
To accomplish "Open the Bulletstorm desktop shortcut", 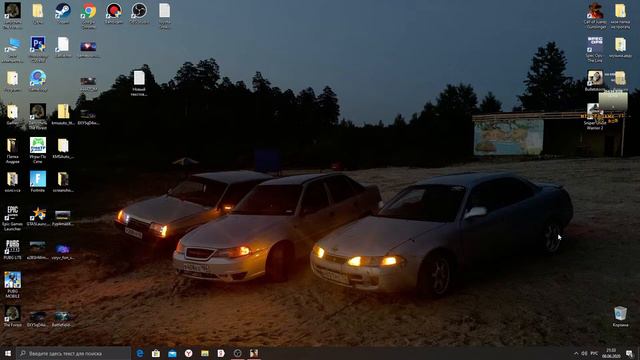I will [x=595, y=80].
